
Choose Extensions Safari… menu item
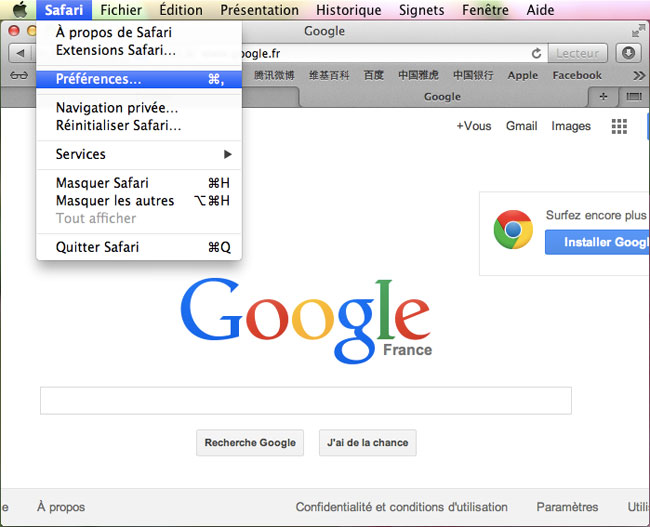click(x=139, y=50)
